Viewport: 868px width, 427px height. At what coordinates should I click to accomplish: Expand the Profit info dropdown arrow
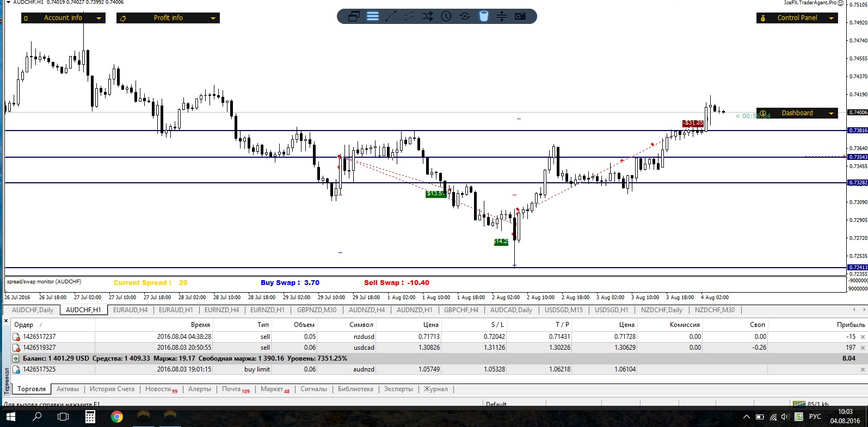click(213, 18)
